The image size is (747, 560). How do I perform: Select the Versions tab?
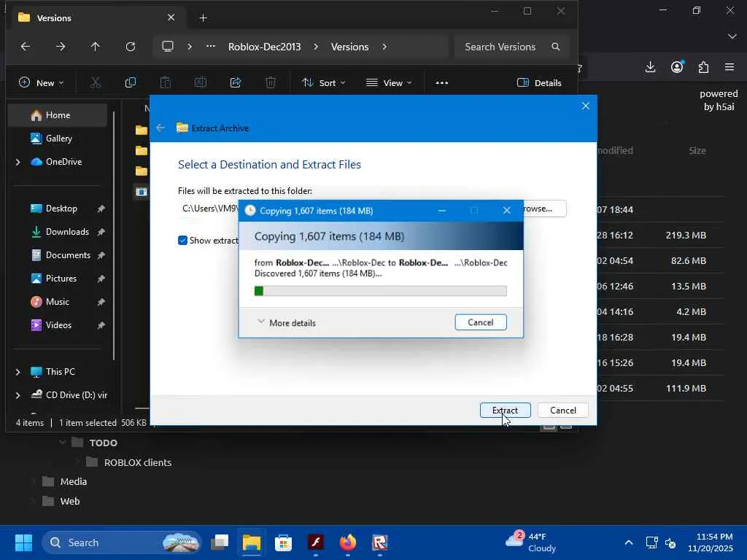pyautogui.click(x=97, y=17)
